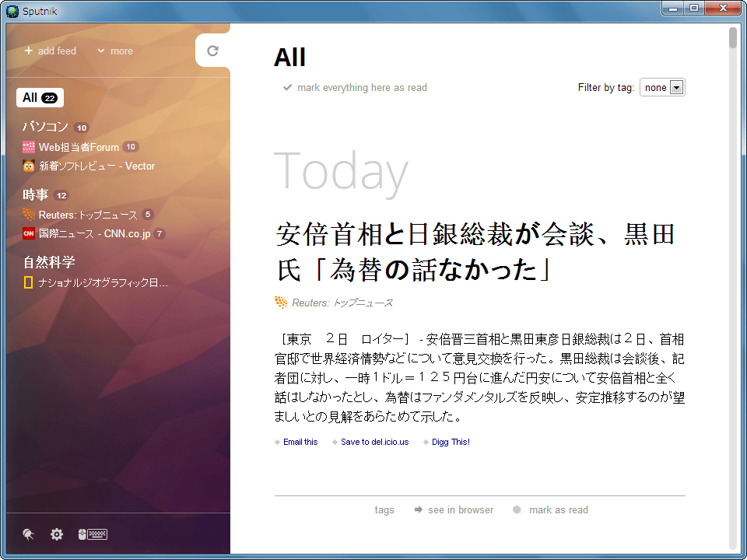Viewport: 747px width, 560px height.
Task: Open the mouse and keyboard shortcuts icon
Action: click(x=93, y=534)
